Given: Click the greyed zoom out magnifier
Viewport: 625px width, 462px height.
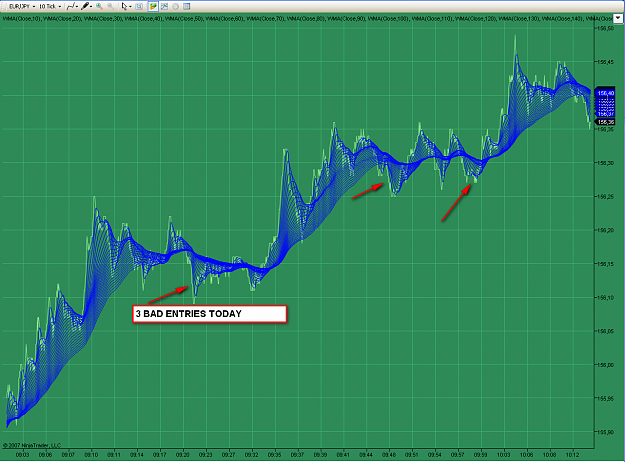Looking at the screenshot, I should 110,6.
